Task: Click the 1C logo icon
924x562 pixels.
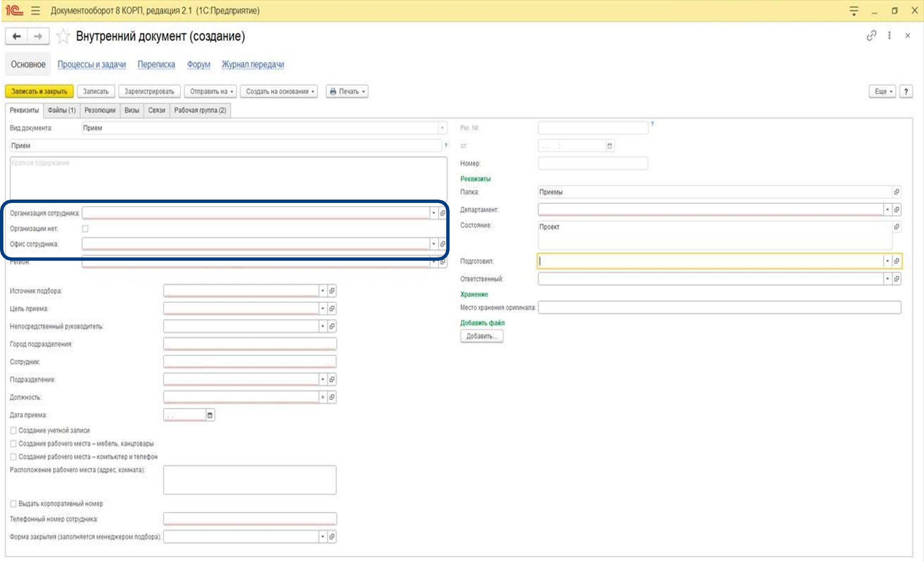Action: coord(14,10)
